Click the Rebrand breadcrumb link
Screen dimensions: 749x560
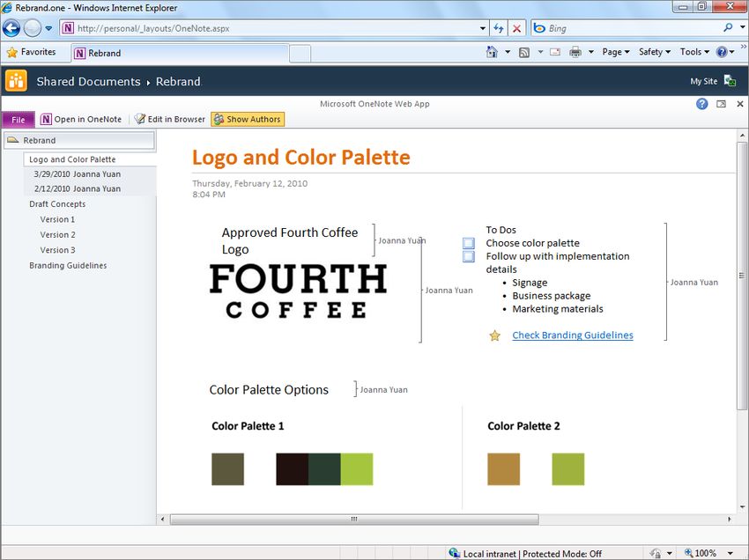click(x=178, y=82)
